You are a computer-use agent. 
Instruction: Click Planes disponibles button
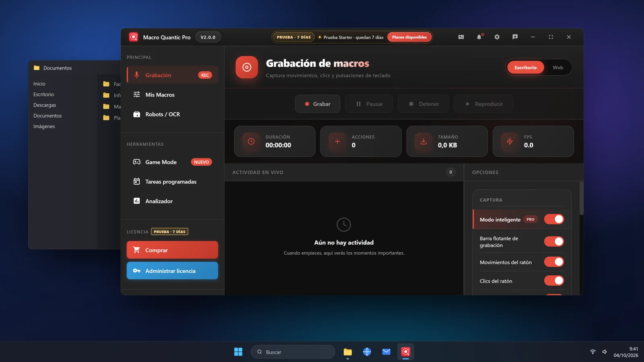pos(409,37)
